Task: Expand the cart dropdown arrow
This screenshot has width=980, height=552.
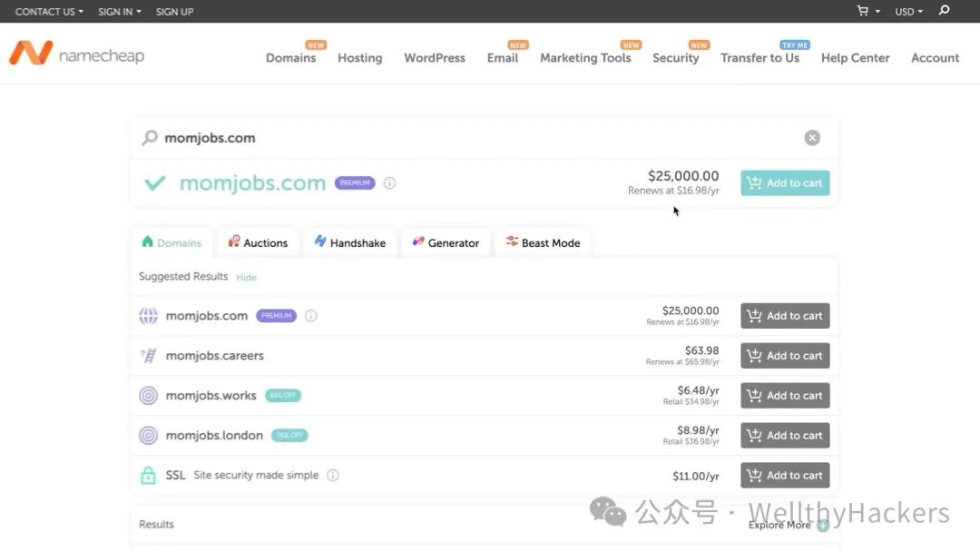Action: point(877,11)
